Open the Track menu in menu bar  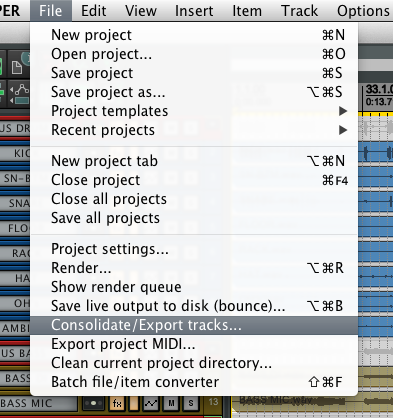299,11
